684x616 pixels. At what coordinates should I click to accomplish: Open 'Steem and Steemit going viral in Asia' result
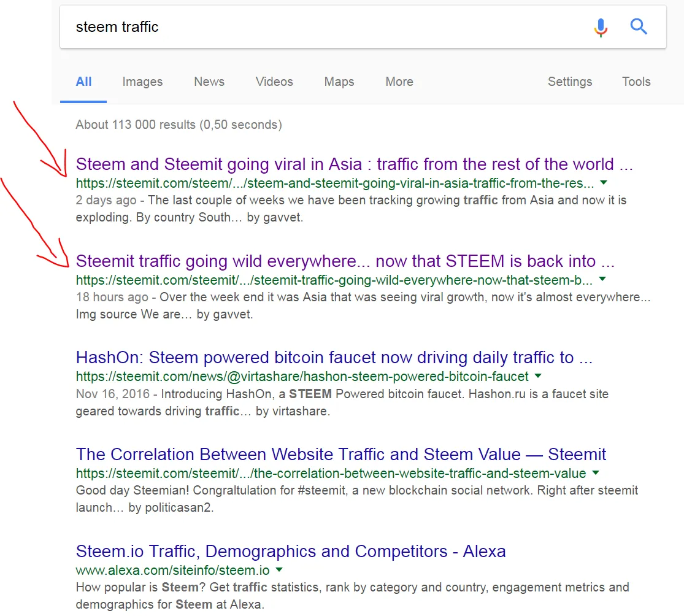click(x=354, y=164)
